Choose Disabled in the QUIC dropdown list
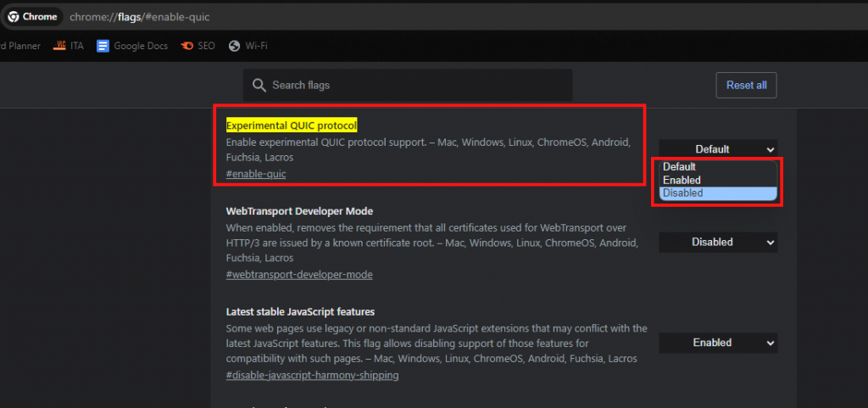The image size is (868, 408). 682,193
